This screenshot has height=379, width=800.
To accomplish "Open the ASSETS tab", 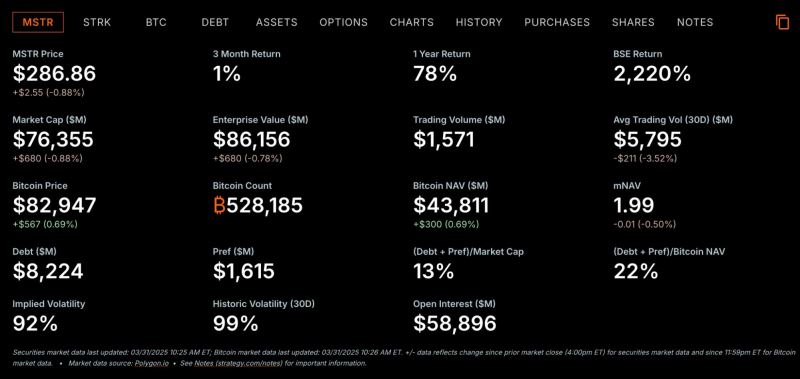I will pos(277,22).
